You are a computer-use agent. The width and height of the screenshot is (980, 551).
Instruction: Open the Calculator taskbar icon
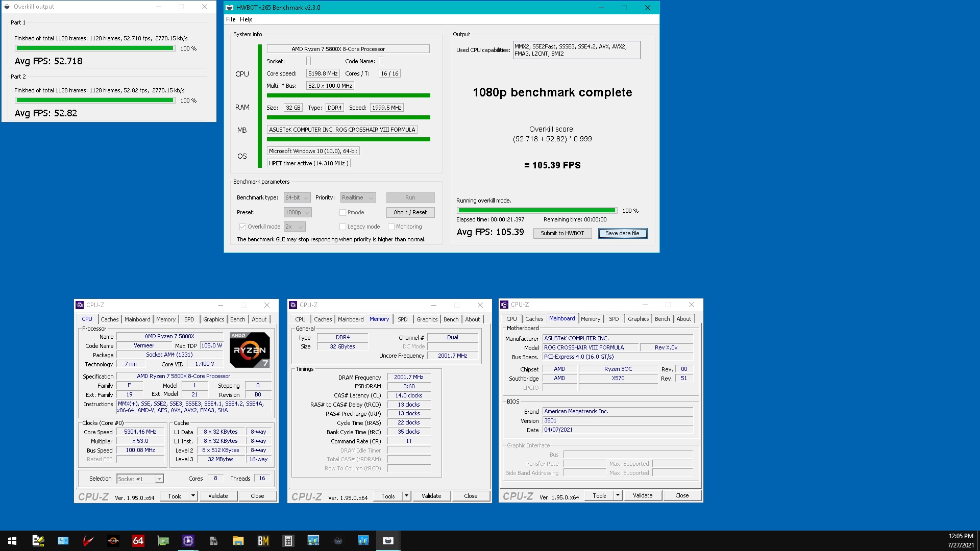pyautogui.click(x=288, y=541)
